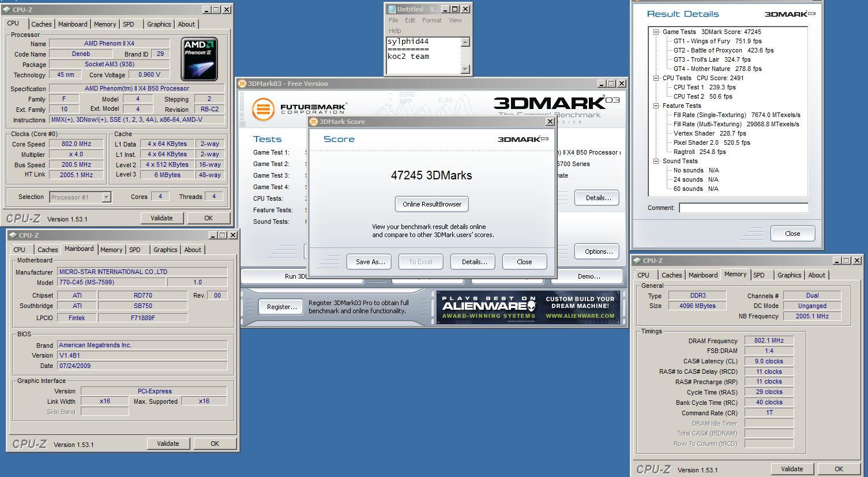The width and height of the screenshot is (868, 477).
Task: Click Details in 3DMark Score dialog
Action: [474, 262]
